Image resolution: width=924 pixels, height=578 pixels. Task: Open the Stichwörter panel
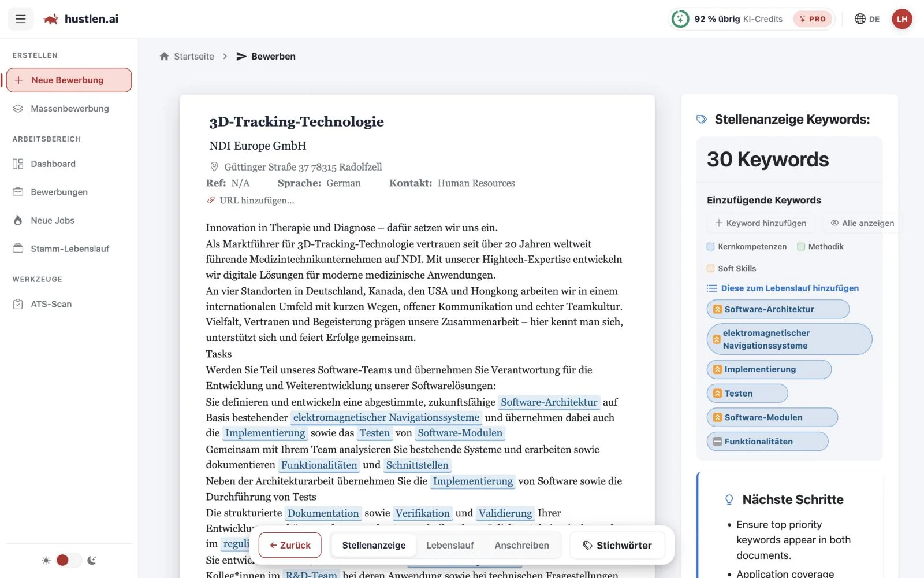tap(617, 546)
